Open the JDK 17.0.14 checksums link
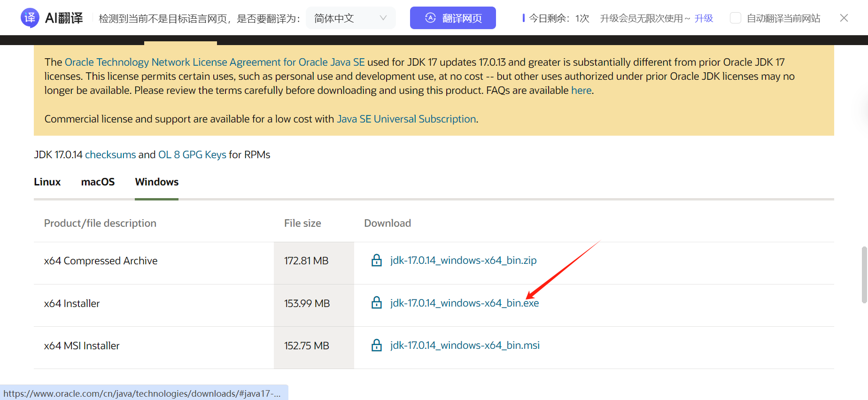This screenshot has width=868, height=400. tap(110, 154)
